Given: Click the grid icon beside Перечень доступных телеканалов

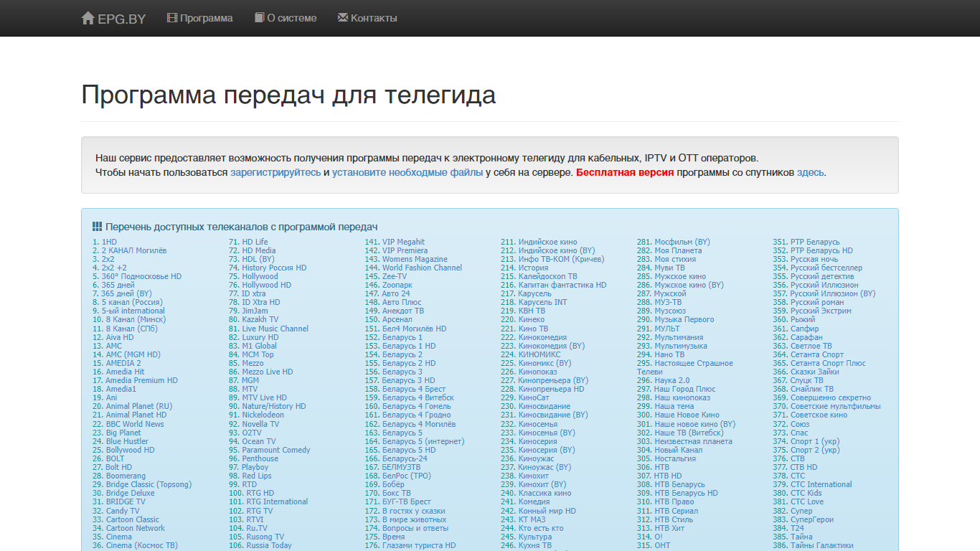Looking at the screenshot, I should 98,227.
